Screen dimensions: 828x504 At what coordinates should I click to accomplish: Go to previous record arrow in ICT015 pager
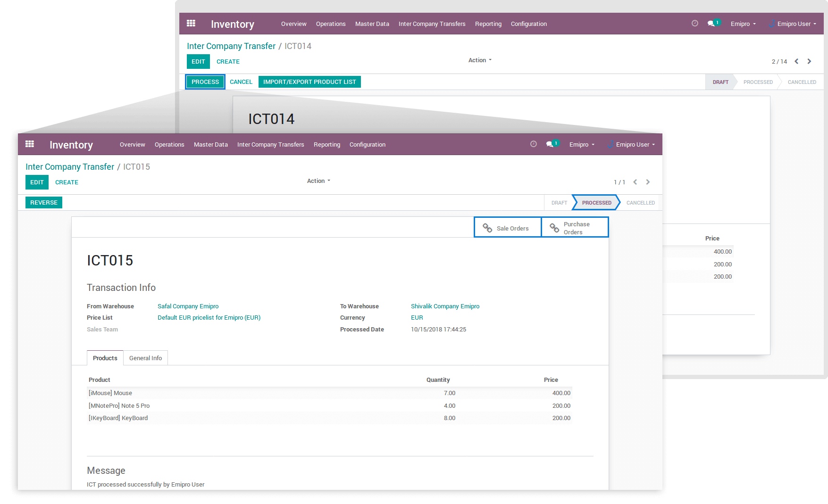click(635, 182)
